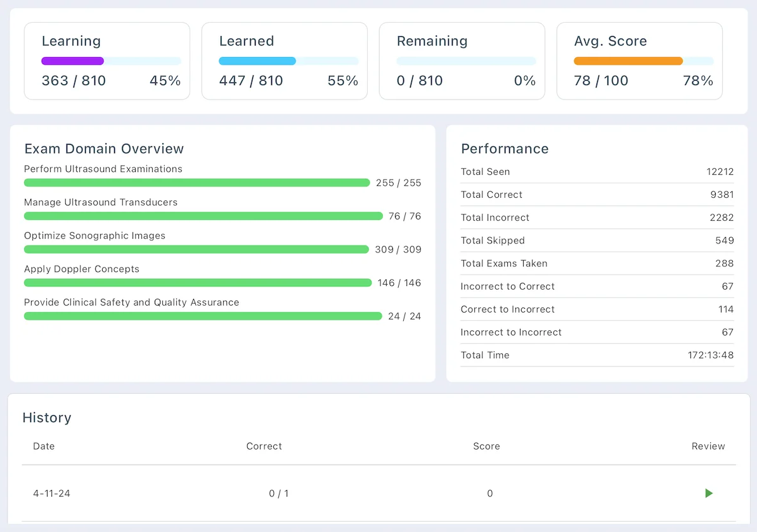This screenshot has width=757, height=532.
Task: Sort history by the Date column
Action: (44, 446)
